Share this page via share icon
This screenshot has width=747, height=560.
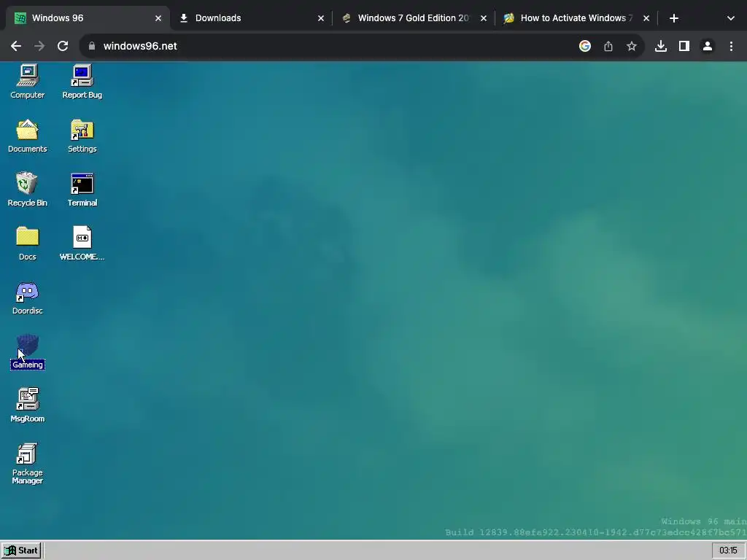(x=608, y=46)
